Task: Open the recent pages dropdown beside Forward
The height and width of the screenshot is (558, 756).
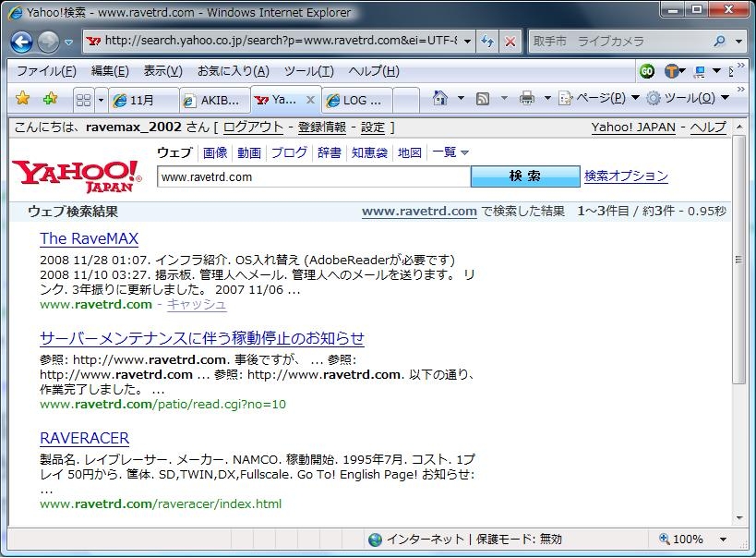Action: 69,42
